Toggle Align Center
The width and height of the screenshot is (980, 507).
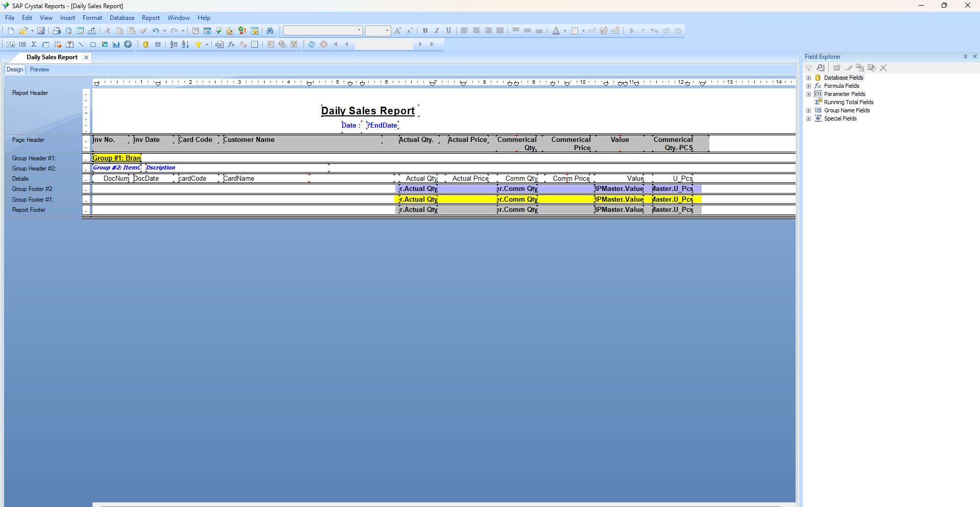(476, 31)
